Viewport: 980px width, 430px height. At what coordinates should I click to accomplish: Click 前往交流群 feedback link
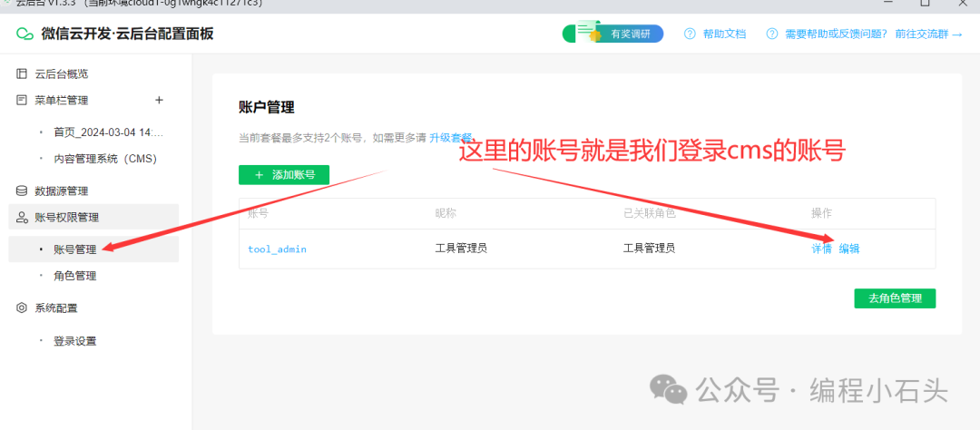click(x=929, y=34)
